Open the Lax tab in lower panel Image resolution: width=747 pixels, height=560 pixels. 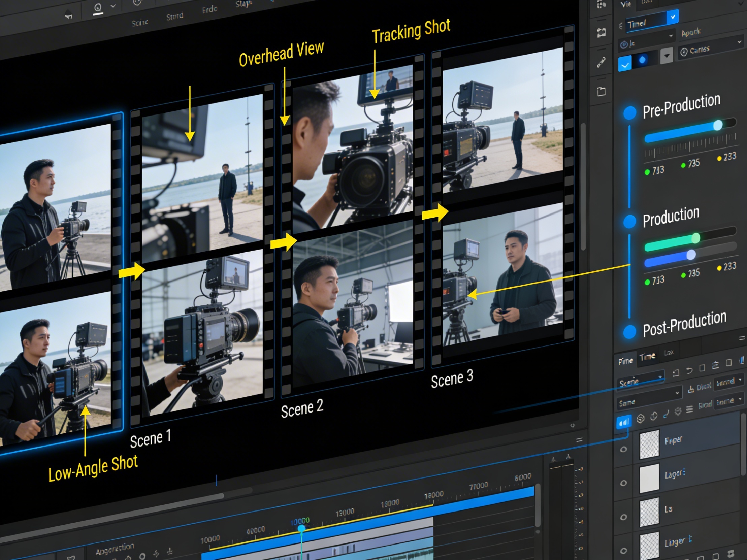(669, 353)
